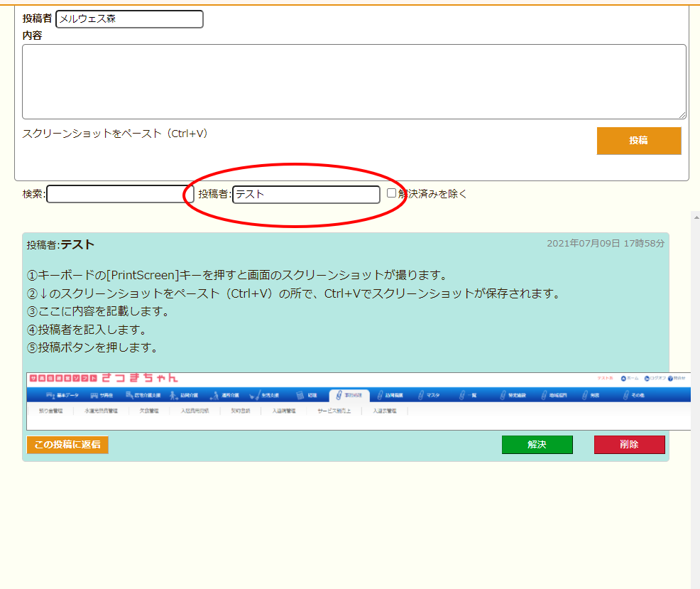Focus the 内容 text area
The width and height of the screenshot is (700, 589).
[354, 82]
